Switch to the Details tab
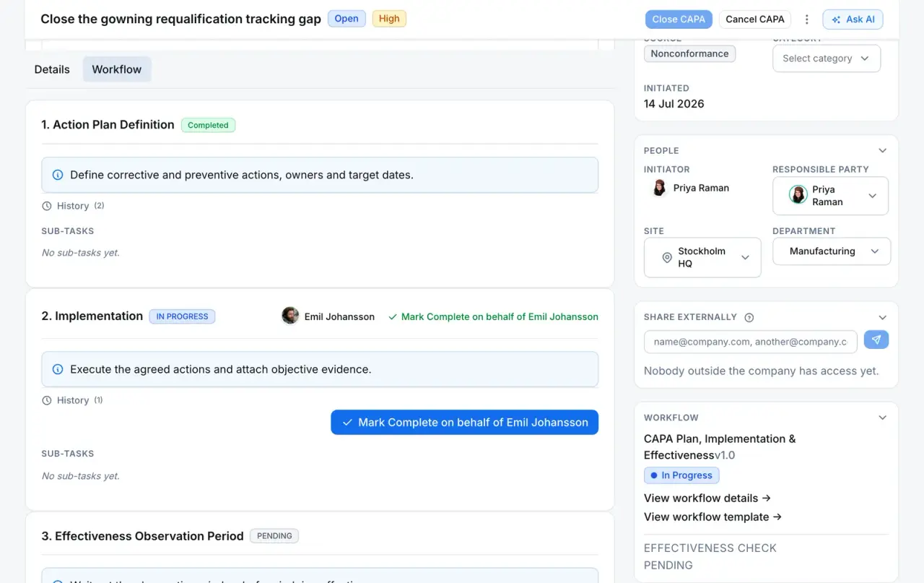 click(x=52, y=69)
